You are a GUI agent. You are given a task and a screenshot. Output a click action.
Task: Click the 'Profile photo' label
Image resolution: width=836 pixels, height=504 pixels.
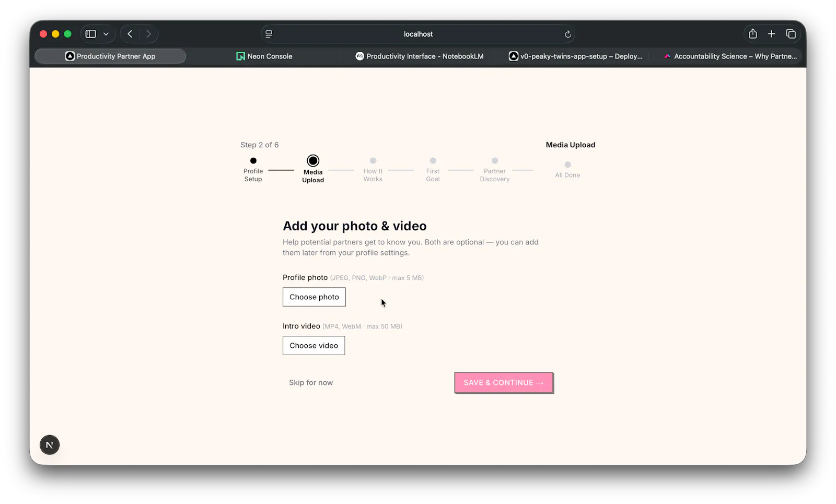(305, 278)
